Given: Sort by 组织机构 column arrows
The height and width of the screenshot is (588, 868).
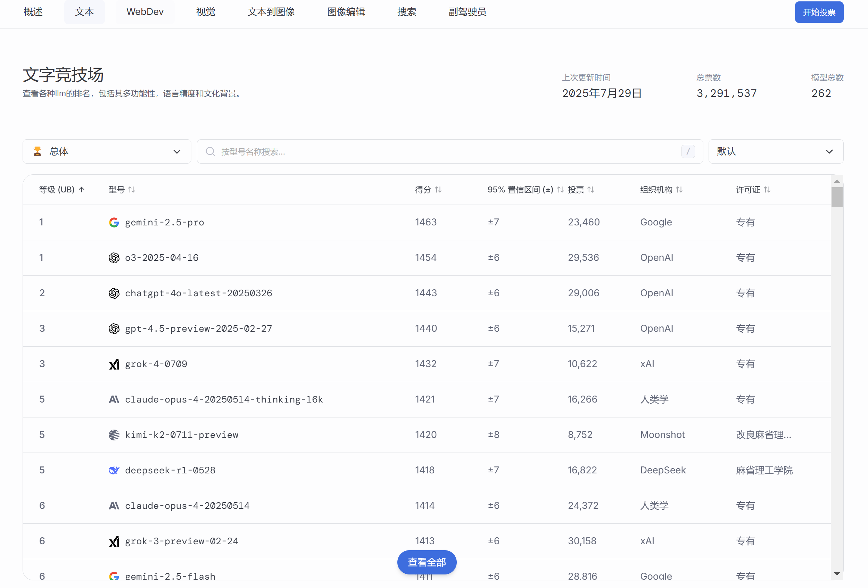Looking at the screenshot, I should [x=679, y=190].
